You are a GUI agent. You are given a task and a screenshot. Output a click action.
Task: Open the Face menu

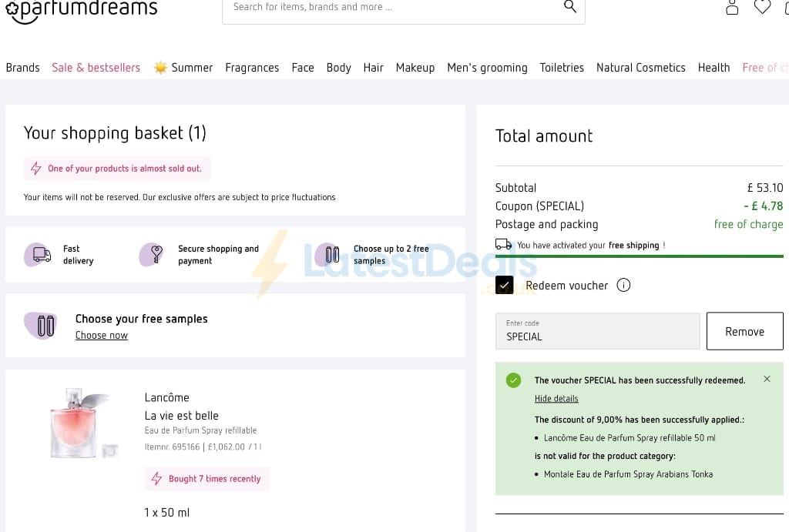303,68
